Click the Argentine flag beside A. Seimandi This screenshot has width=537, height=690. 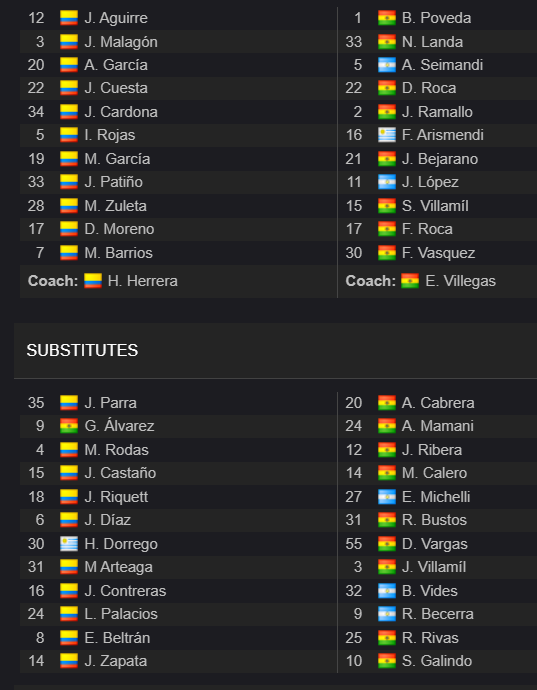[x=386, y=65]
